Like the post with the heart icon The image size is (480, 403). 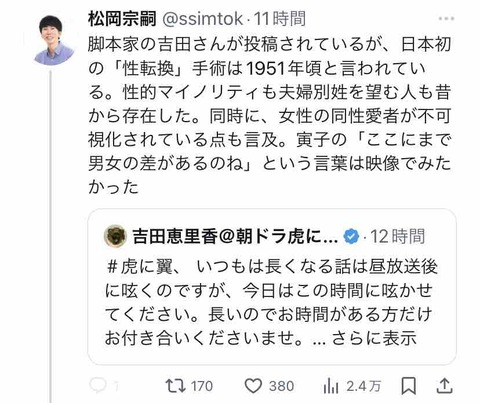253,386
